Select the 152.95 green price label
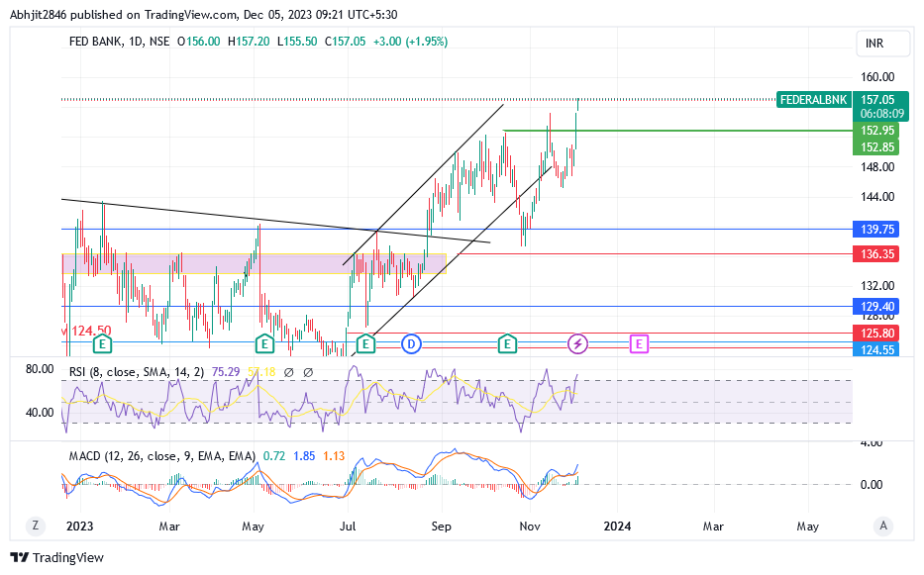 coord(876,131)
